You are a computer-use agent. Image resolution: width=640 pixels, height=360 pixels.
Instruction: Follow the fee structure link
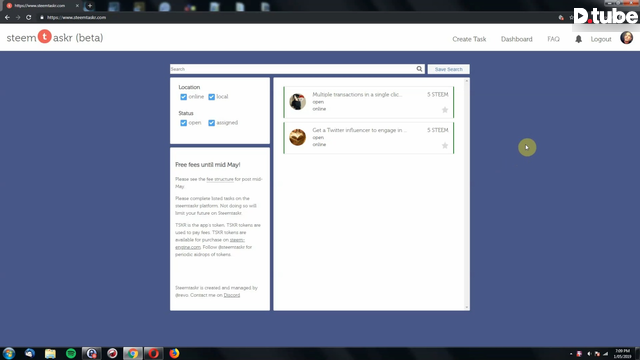point(220,179)
